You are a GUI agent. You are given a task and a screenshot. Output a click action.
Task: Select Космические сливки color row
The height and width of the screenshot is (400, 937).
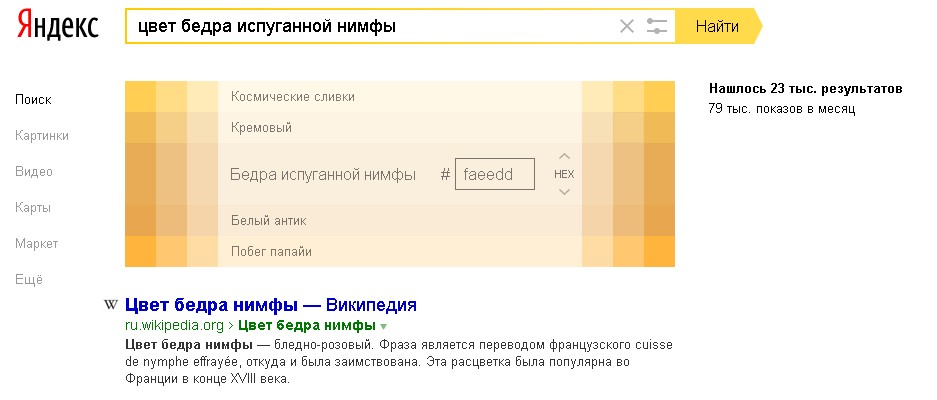click(x=293, y=97)
